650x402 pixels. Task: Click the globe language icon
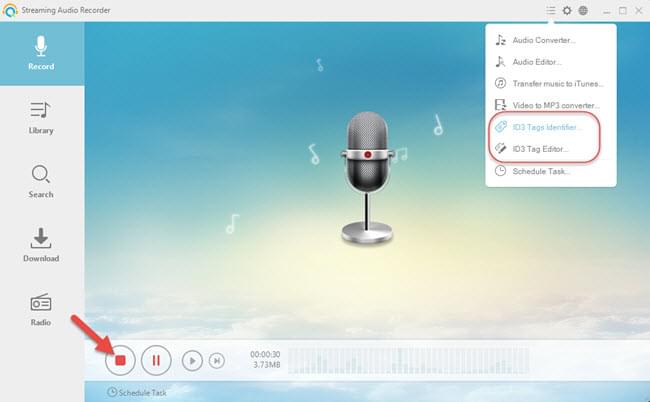583,10
